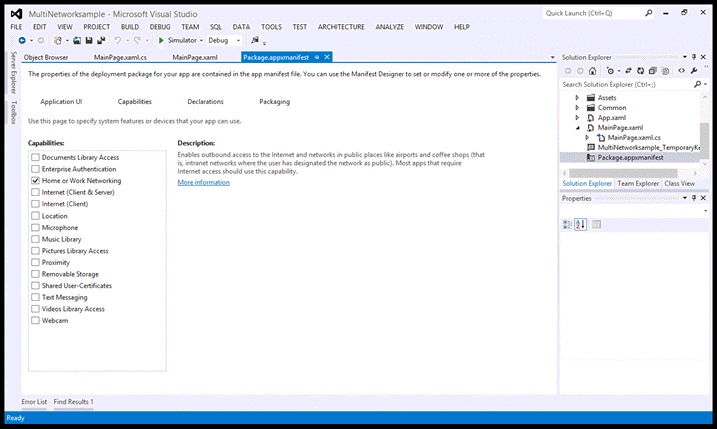
Task: Click the Undo toolbar icon
Action: coord(118,41)
